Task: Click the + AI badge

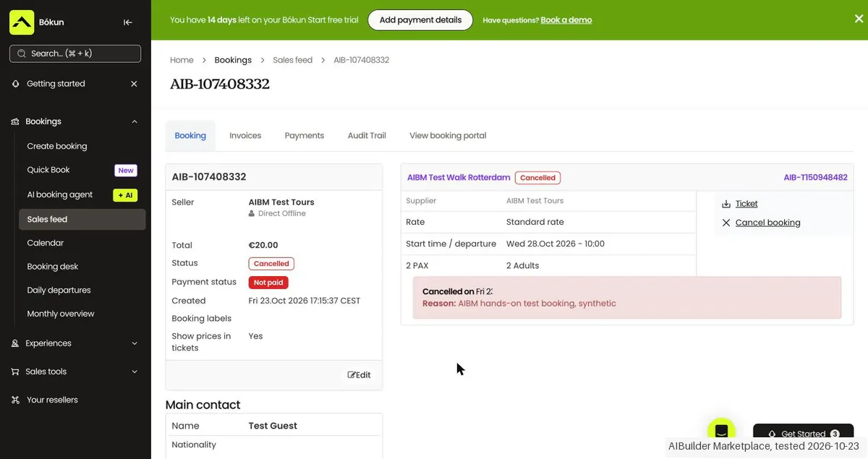Action: tap(125, 195)
